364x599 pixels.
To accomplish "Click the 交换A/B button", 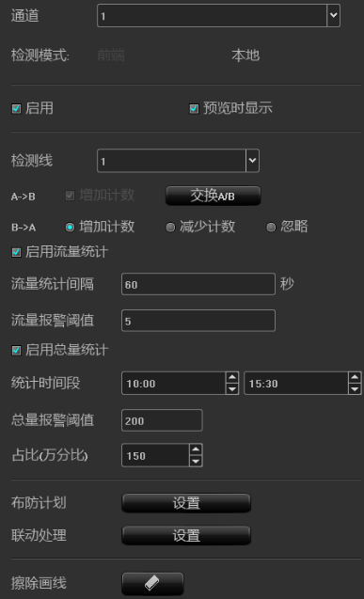I will (214, 196).
